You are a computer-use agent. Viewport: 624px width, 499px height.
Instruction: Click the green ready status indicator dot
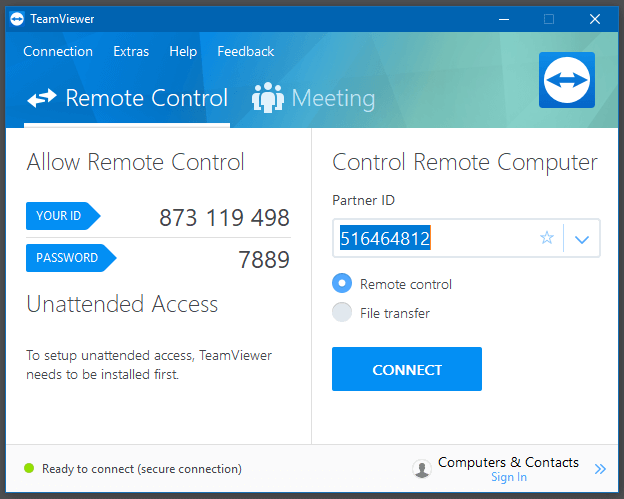tap(29, 468)
